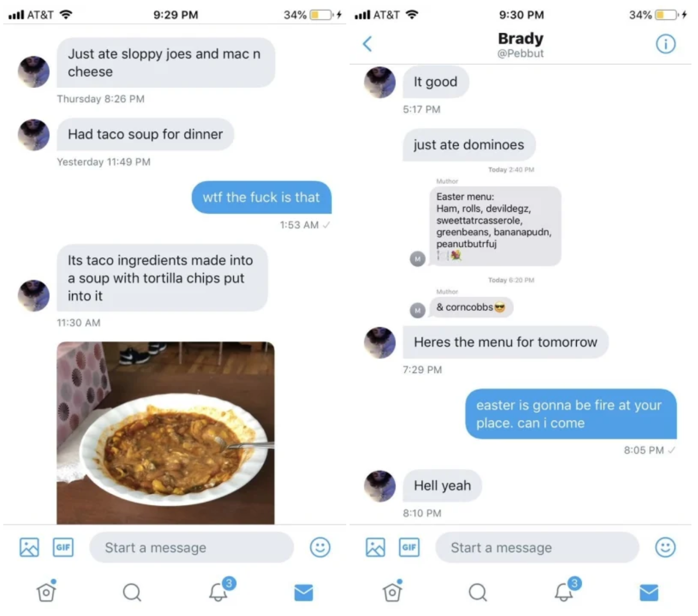The image size is (698, 616).
Task: Open GIF picker in left conversation
Action: (x=63, y=547)
